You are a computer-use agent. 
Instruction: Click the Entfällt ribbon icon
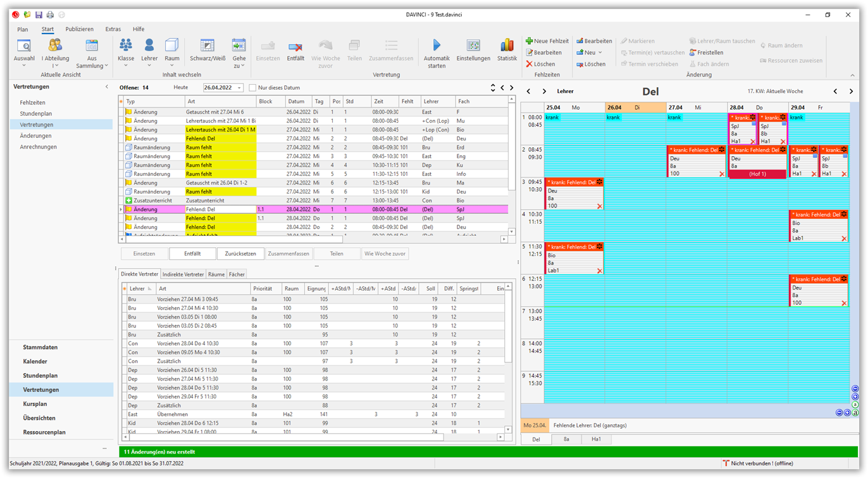coord(295,46)
